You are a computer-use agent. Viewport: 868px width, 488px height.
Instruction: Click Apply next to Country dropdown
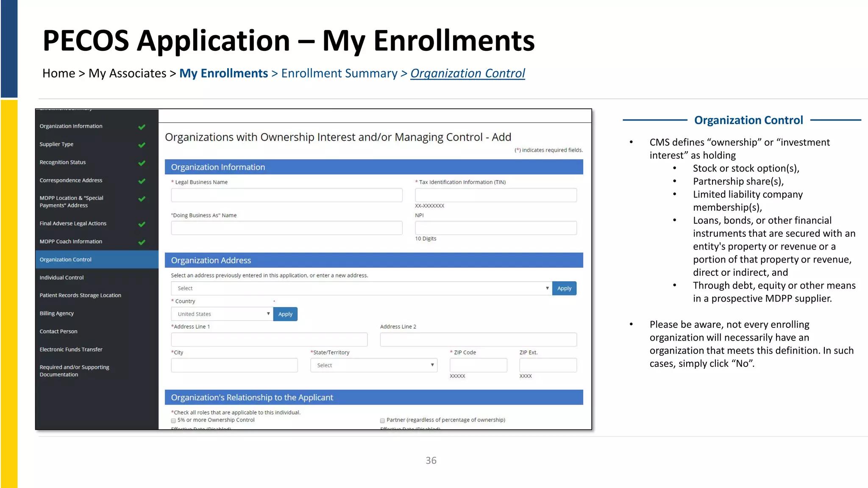tap(285, 314)
